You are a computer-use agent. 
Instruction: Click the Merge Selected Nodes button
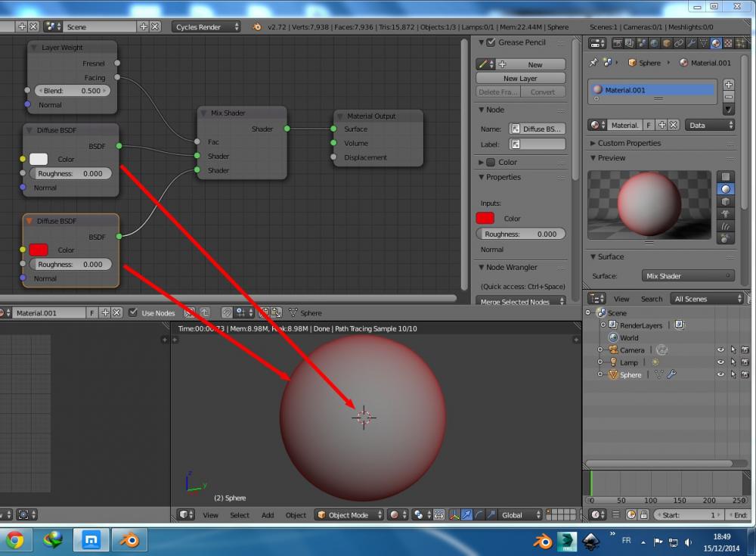(x=521, y=302)
